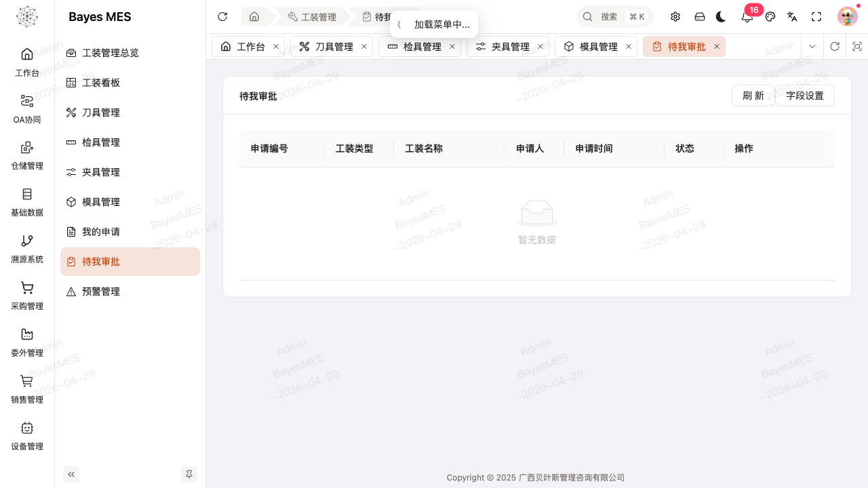This screenshot has width=868, height=488.
Task: Open the 搜索 search box
Action: tap(614, 17)
